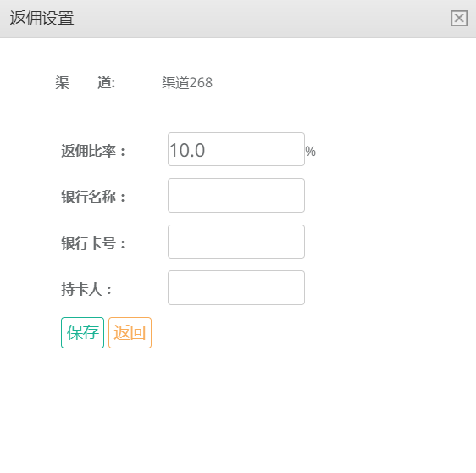
Task: Click the horizontal divider under the channel row
Action: point(238,114)
